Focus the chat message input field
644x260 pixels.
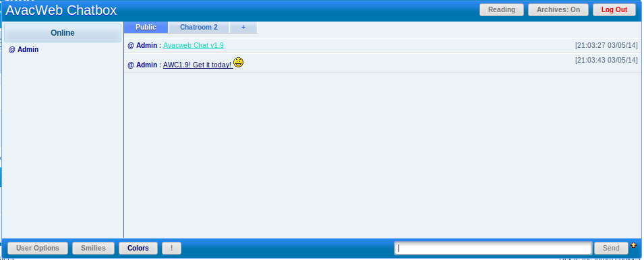[x=493, y=248]
